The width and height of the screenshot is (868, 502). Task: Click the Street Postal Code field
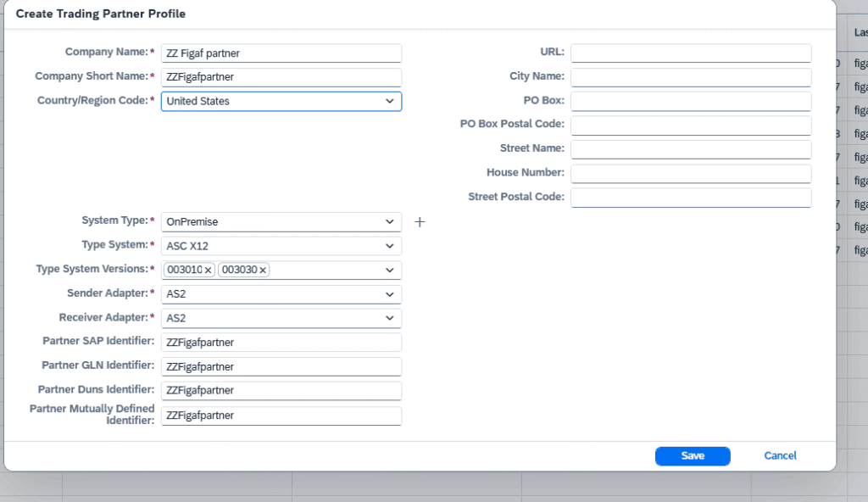(691, 198)
